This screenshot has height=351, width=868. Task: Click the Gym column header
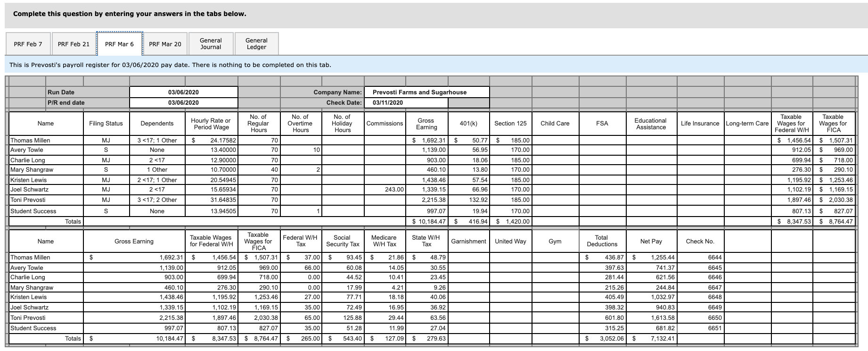pyautogui.click(x=555, y=241)
